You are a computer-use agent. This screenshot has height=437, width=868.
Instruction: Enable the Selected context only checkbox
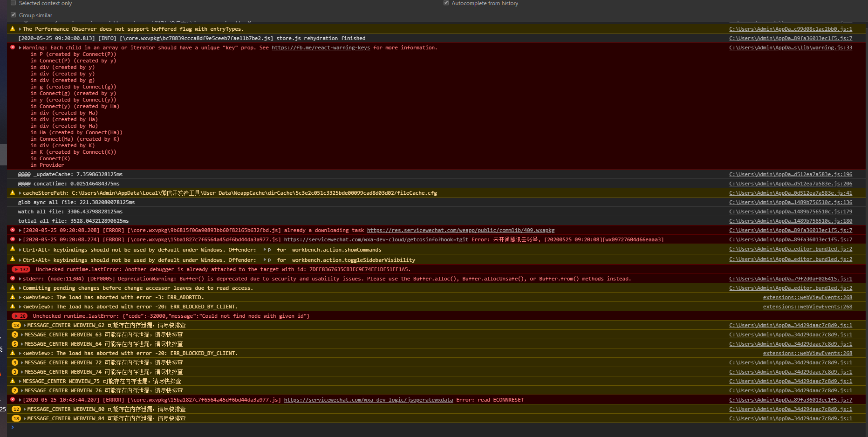click(13, 3)
